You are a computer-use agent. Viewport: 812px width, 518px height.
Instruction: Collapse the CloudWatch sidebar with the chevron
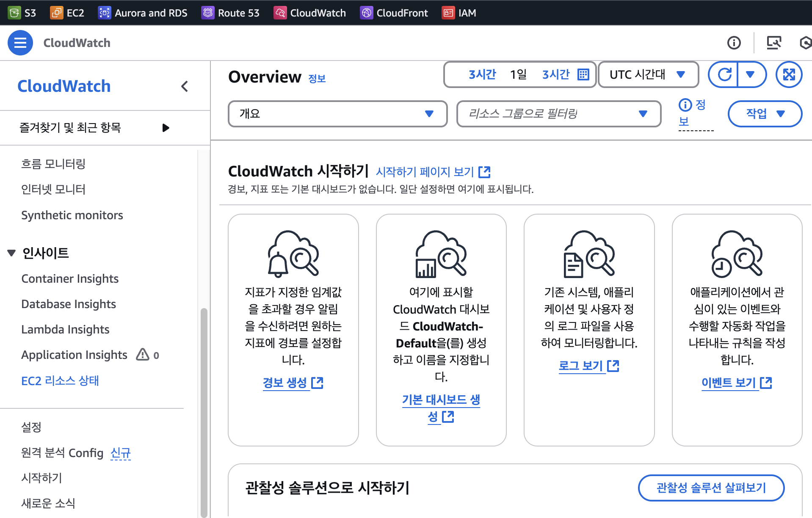(185, 86)
